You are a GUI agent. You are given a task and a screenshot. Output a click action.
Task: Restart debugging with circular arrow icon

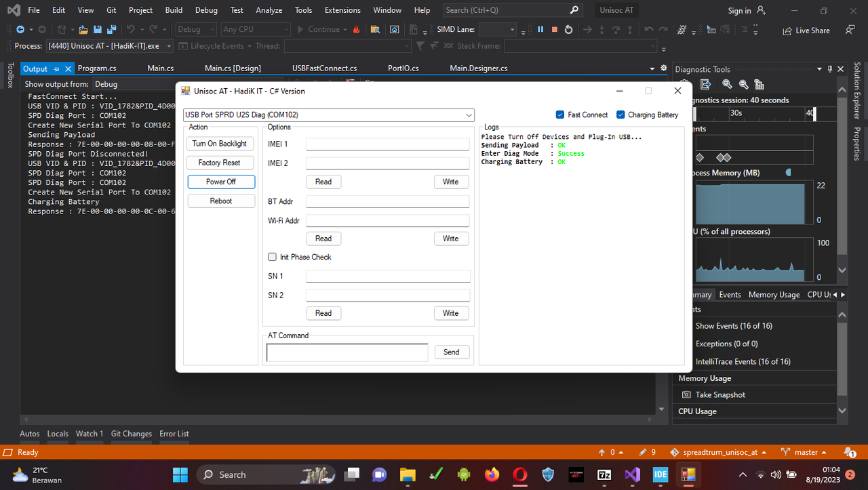point(568,30)
